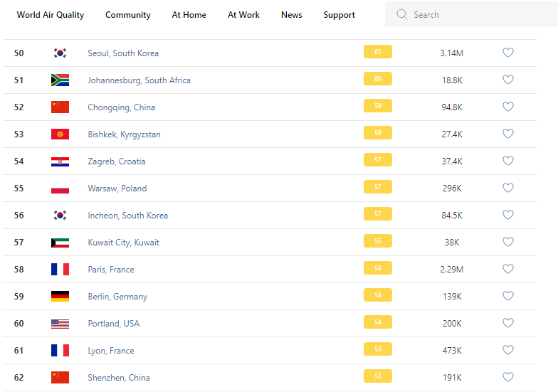
Task: Click the USA flag beside Portland
Action: click(x=60, y=324)
